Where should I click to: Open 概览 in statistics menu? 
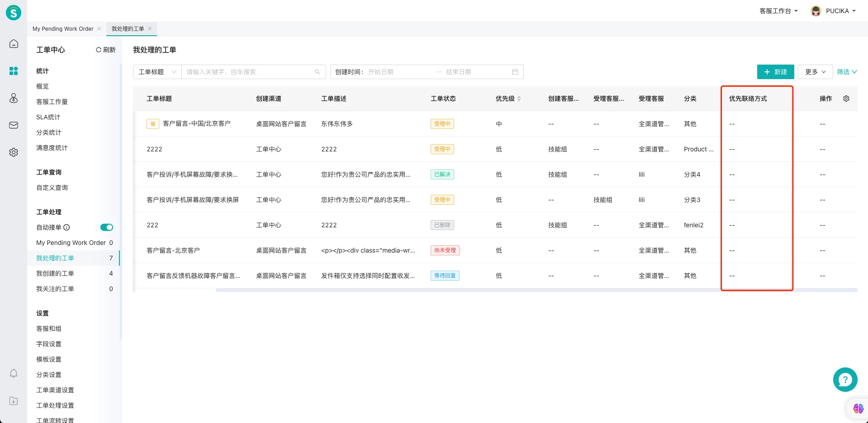click(x=43, y=86)
